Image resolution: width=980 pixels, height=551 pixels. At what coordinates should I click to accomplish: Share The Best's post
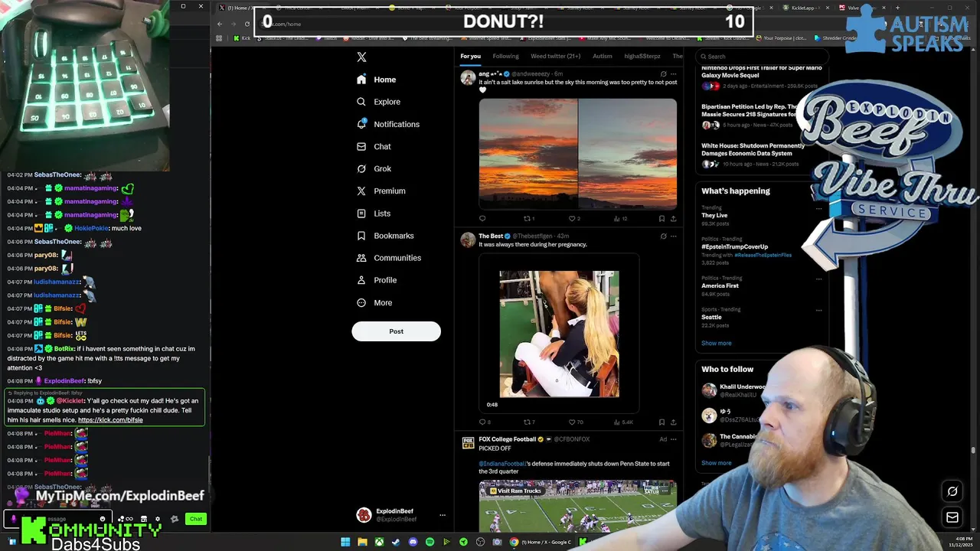[674, 422]
